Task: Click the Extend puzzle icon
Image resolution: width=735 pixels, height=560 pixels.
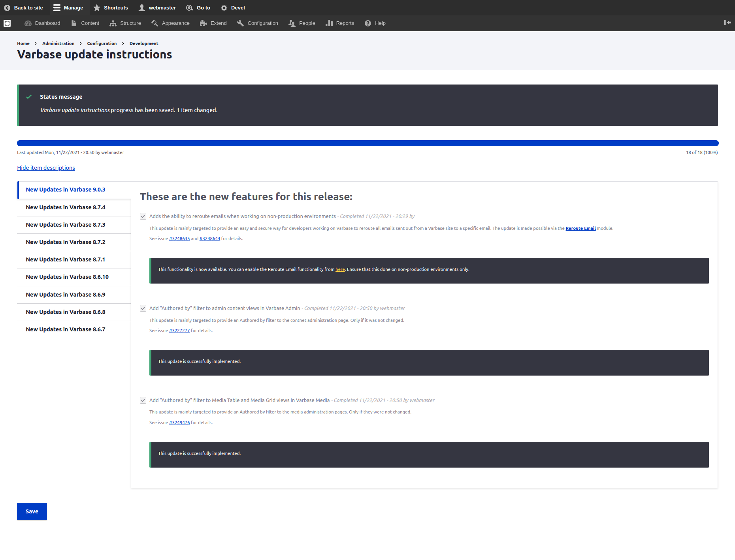Action: (204, 23)
